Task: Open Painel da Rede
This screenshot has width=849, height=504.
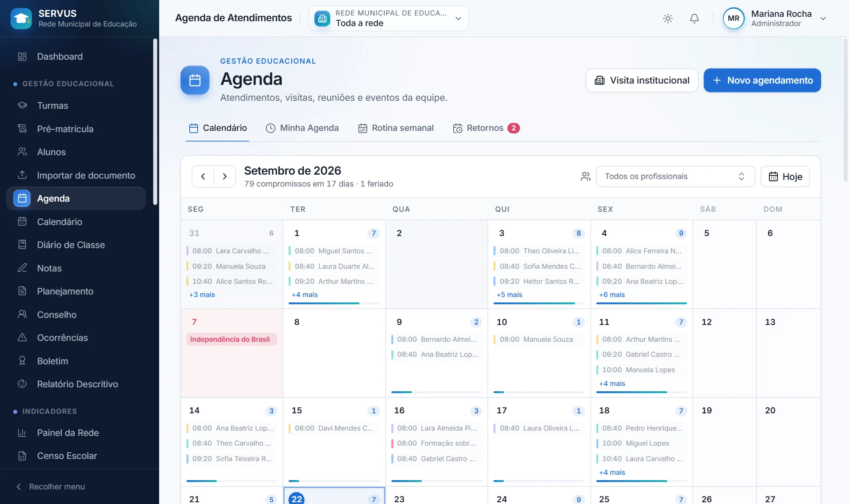Action: 76,433
